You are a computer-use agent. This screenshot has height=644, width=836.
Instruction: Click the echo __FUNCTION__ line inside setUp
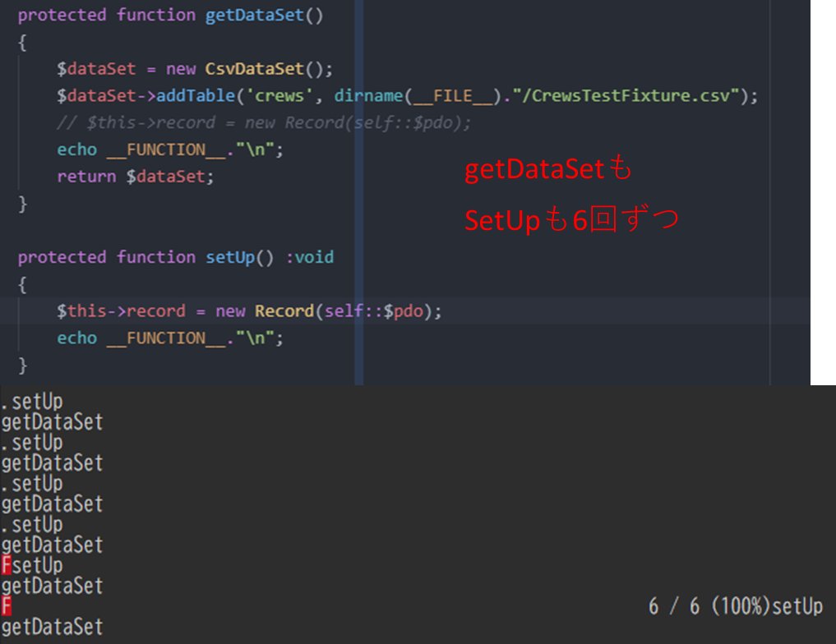(170, 338)
